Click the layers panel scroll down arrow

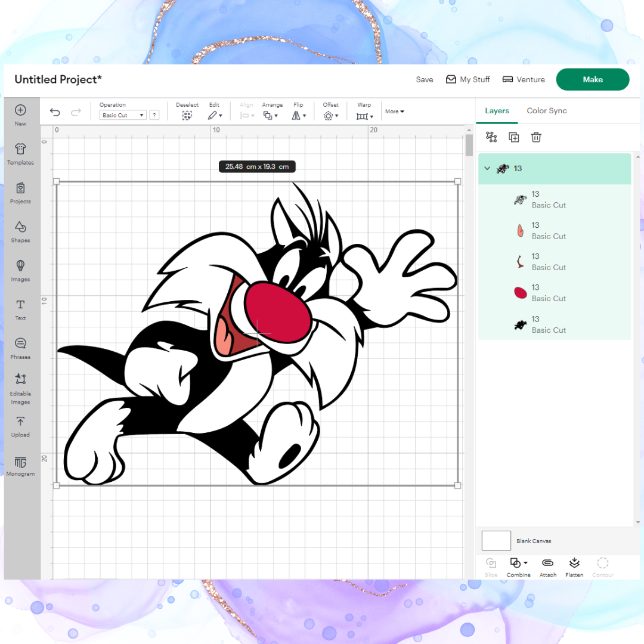[x=638, y=522]
